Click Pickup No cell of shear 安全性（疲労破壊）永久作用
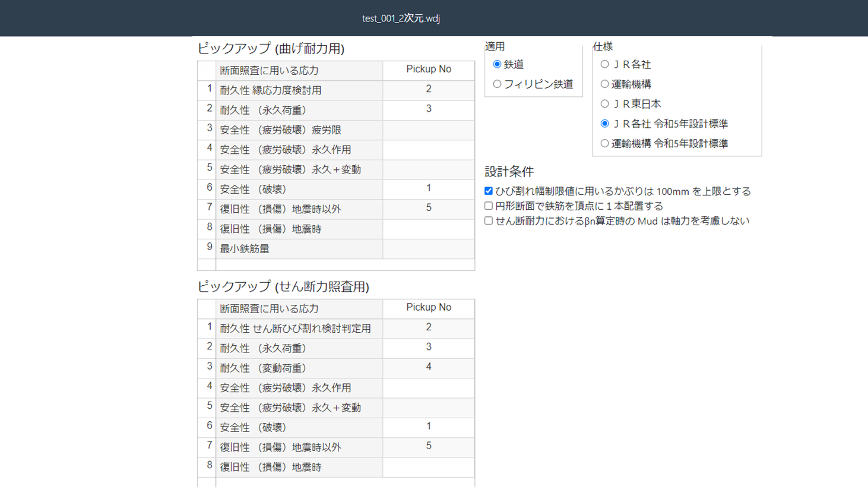 pos(429,388)
